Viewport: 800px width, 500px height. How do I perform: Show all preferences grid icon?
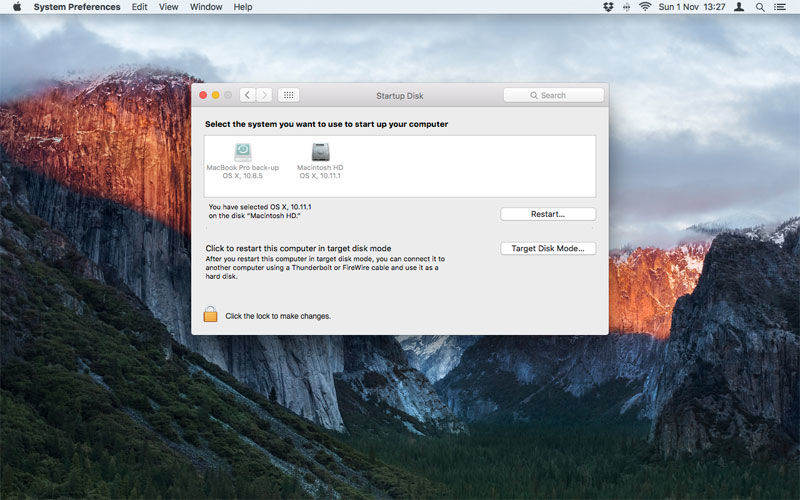click(288, 95)
